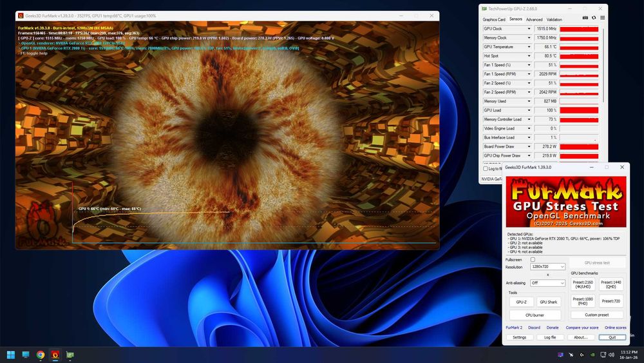Switch to the Graphics Card tab
644x363 pixels.
tap(494, 19)
